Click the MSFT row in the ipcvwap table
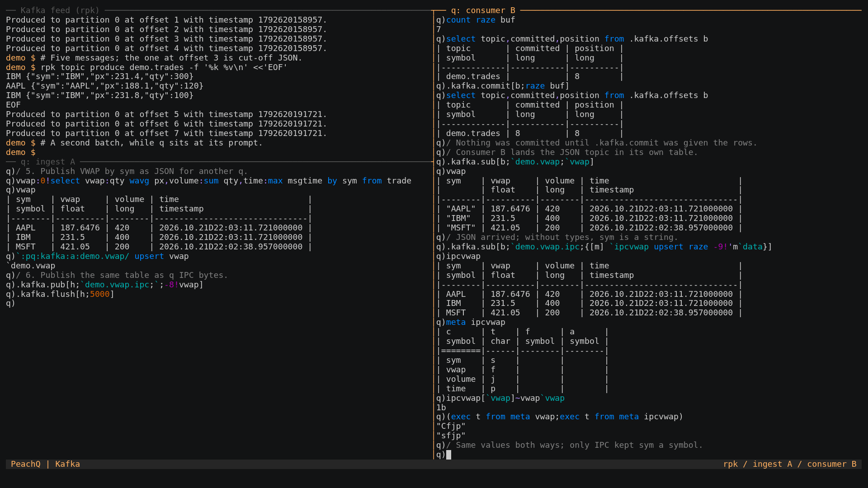868x488 pixels. [x=590, y=313]
